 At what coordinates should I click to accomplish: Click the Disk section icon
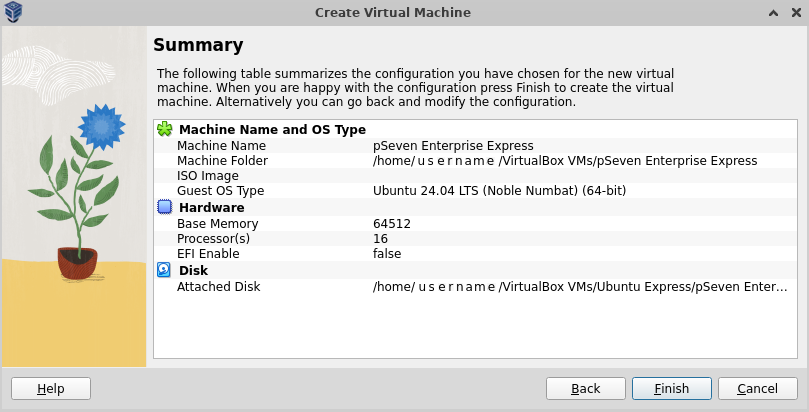(x=165, y=271)
